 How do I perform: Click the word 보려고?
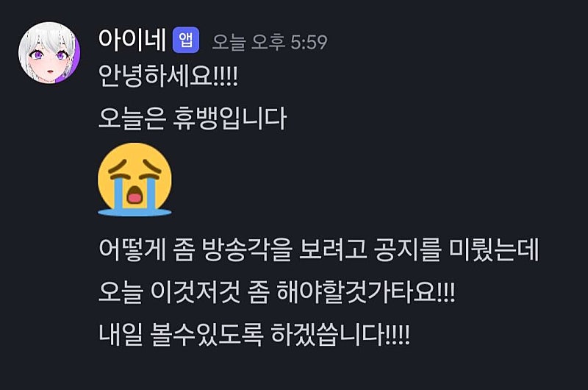tap(333, 249)
